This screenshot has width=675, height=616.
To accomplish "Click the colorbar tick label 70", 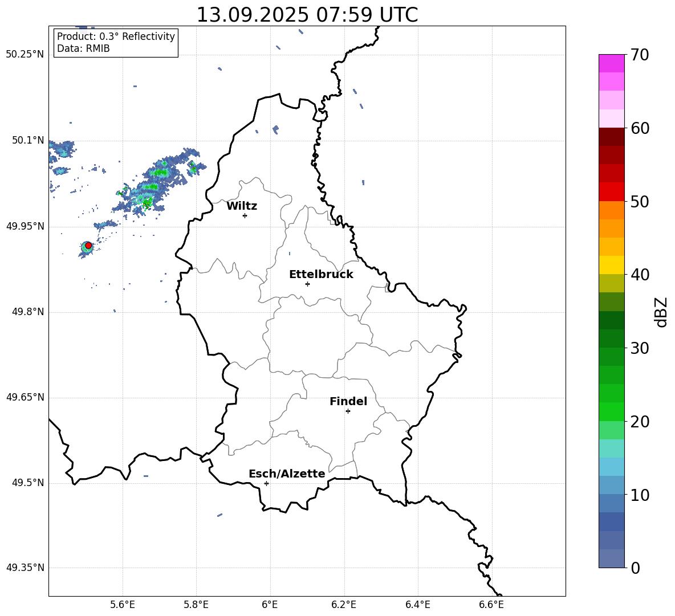I will 640,55.
